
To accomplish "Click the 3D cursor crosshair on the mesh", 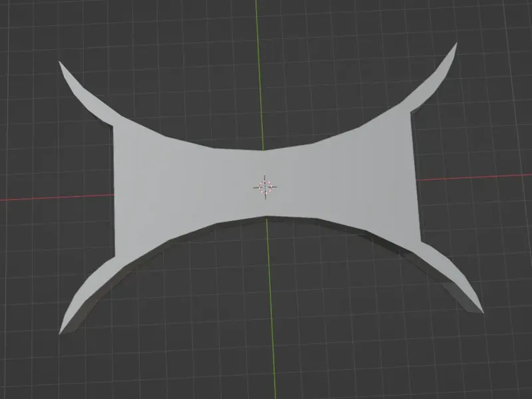I will (x=265, y=187).
